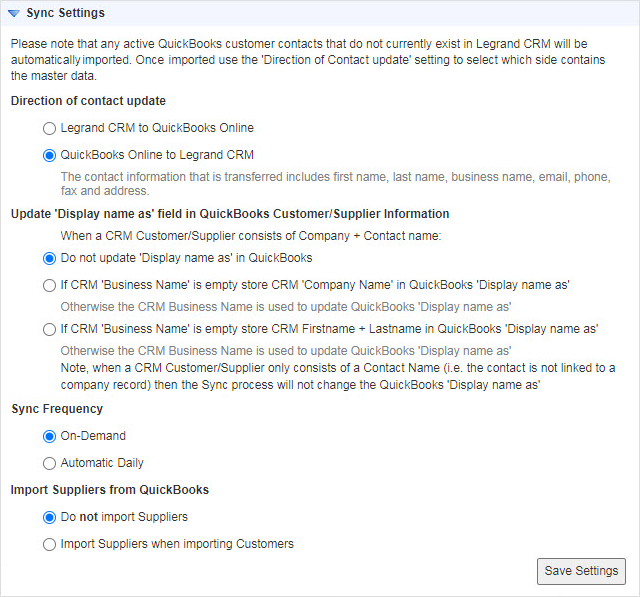Click the Sync Settings header title
640x597 pixels.
point(65,13)
